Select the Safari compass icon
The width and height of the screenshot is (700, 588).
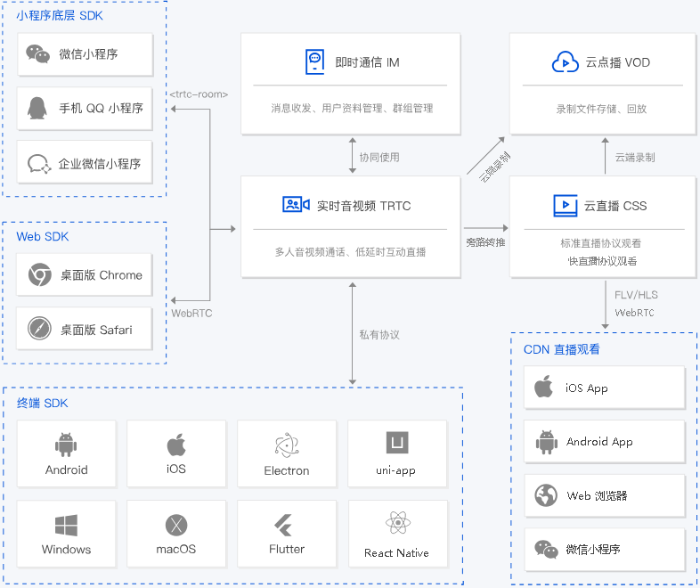tap(39, 330)
